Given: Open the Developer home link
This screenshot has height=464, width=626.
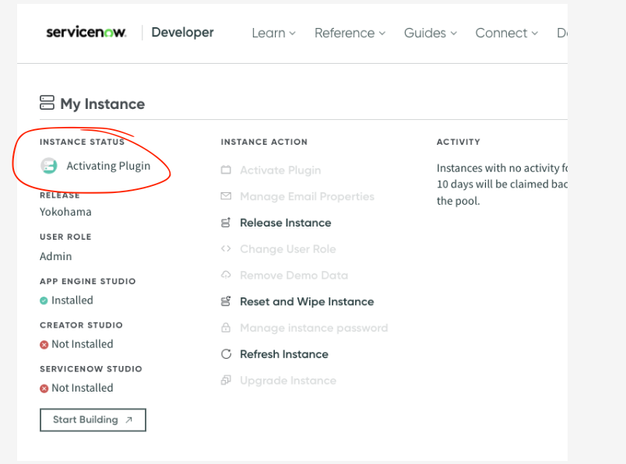Looking at the screenshot, I should (182, 32).
